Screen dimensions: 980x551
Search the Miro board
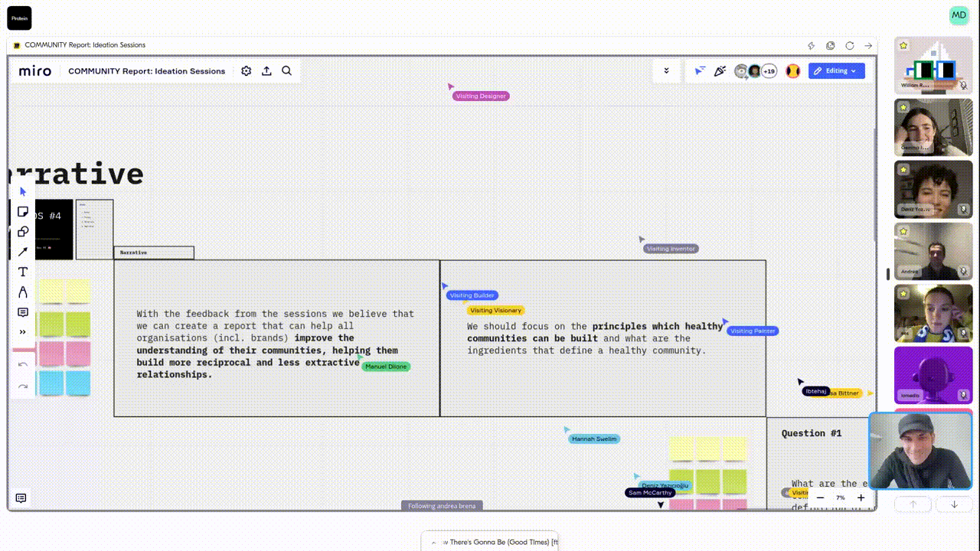click(287, 70)
